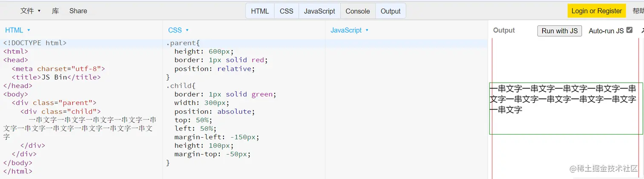Expand the CSS panel processor dropdown
Screen dimensions: 644x179
pos(178,30)
